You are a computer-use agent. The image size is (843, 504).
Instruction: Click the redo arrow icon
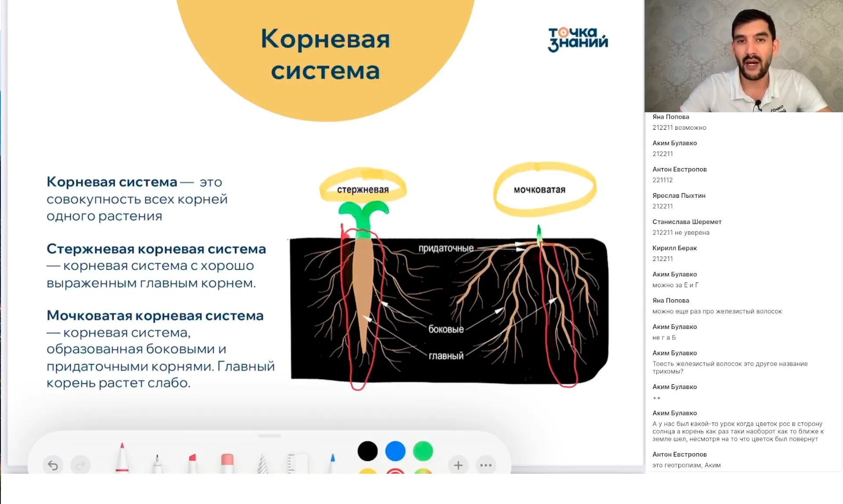tap(80, 465)
